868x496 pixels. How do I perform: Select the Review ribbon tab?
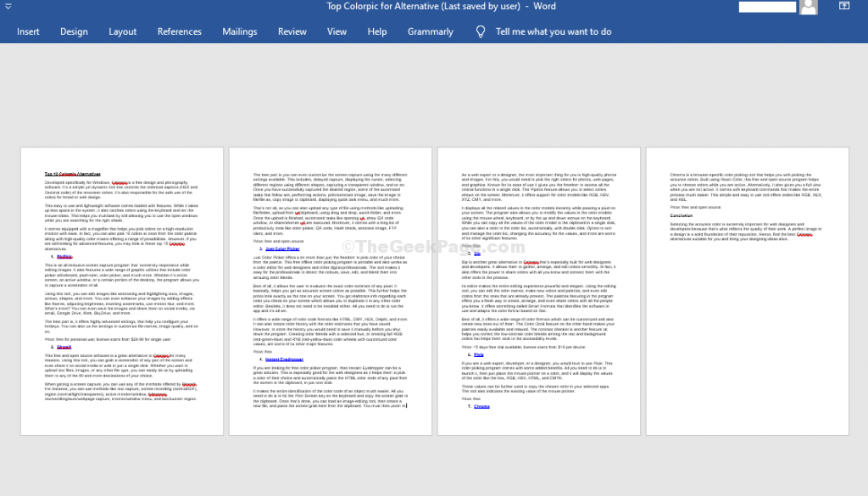[x=292, y=31]
